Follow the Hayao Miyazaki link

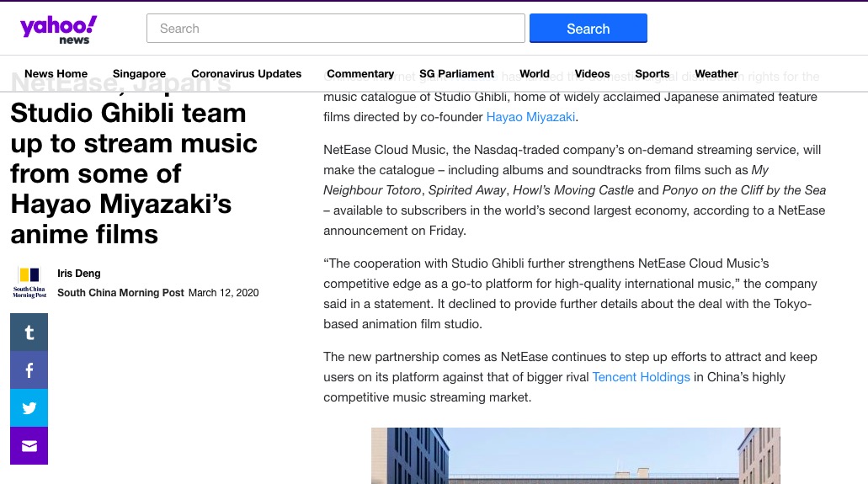[530, 117]
